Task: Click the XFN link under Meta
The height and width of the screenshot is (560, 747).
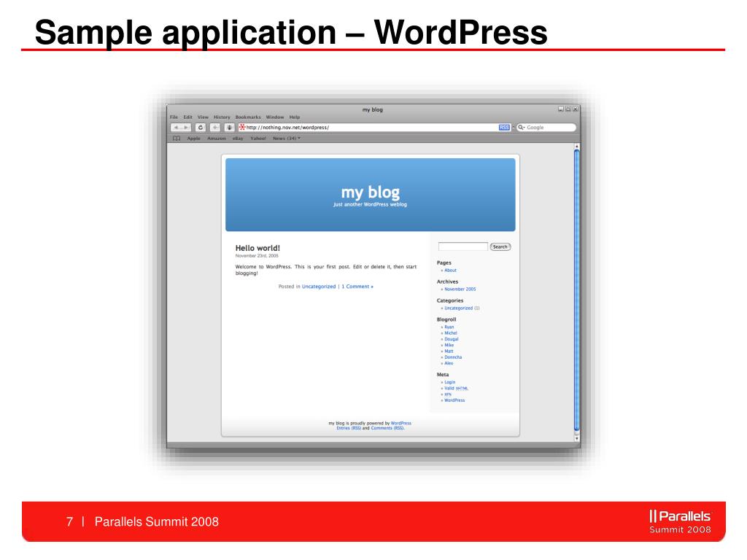Action: pos(448,394)
